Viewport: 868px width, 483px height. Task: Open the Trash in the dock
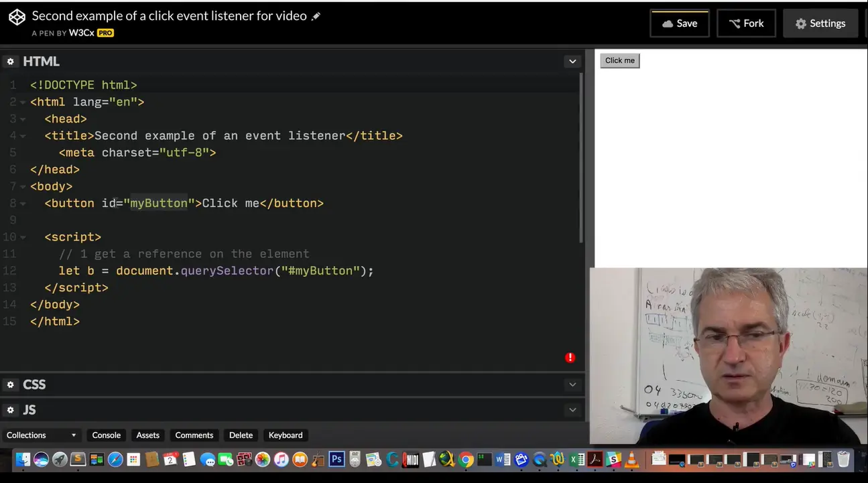click(843, 460)
